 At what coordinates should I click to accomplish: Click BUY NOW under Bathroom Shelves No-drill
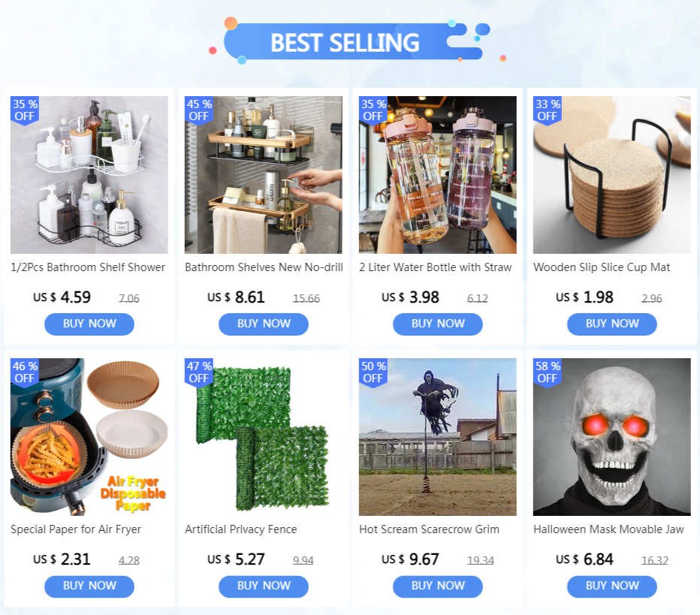[264, 324]
